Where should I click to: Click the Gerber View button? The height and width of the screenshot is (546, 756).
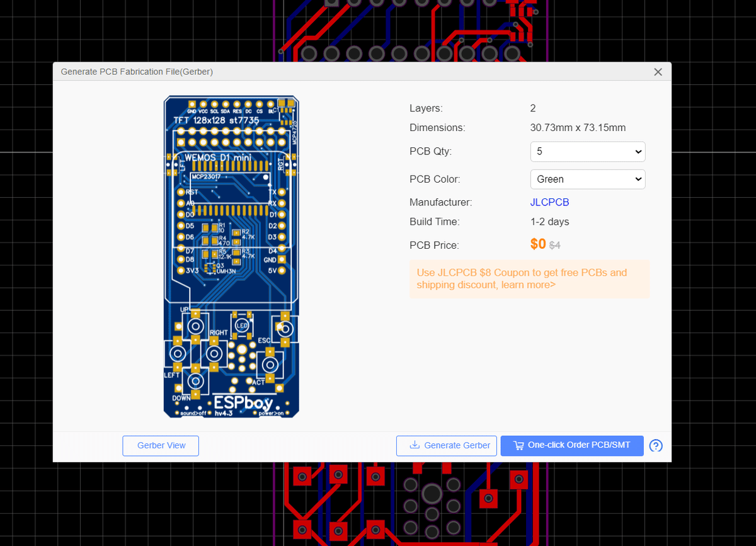(161, 446)
